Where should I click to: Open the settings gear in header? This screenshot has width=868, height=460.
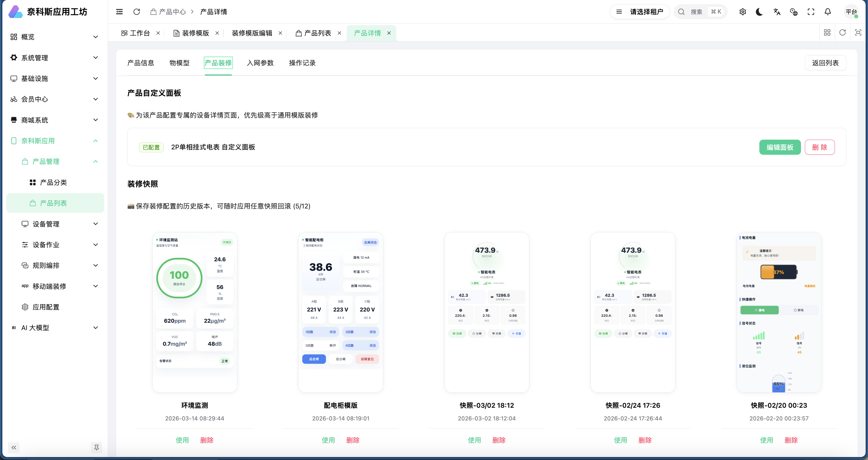pyautogui.click(x=742, y=12)
